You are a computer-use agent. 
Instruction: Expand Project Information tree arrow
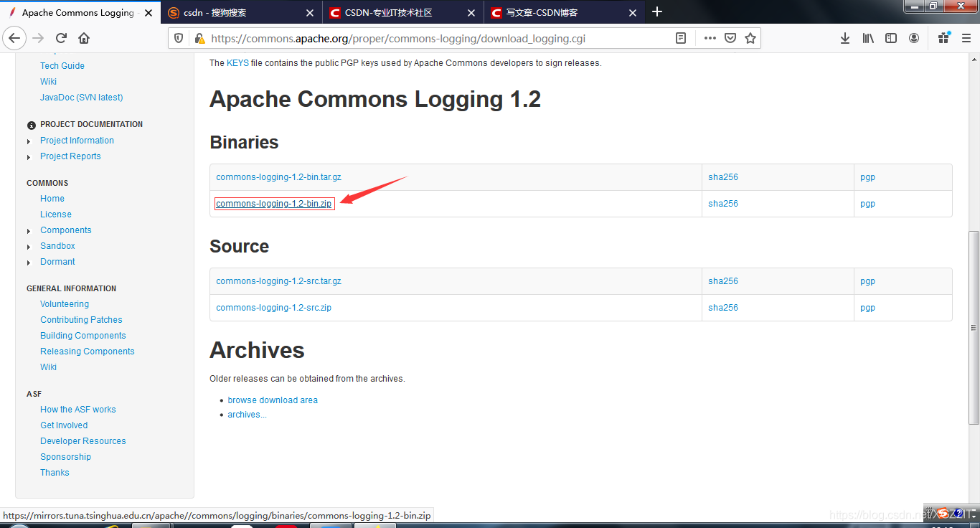29,141
